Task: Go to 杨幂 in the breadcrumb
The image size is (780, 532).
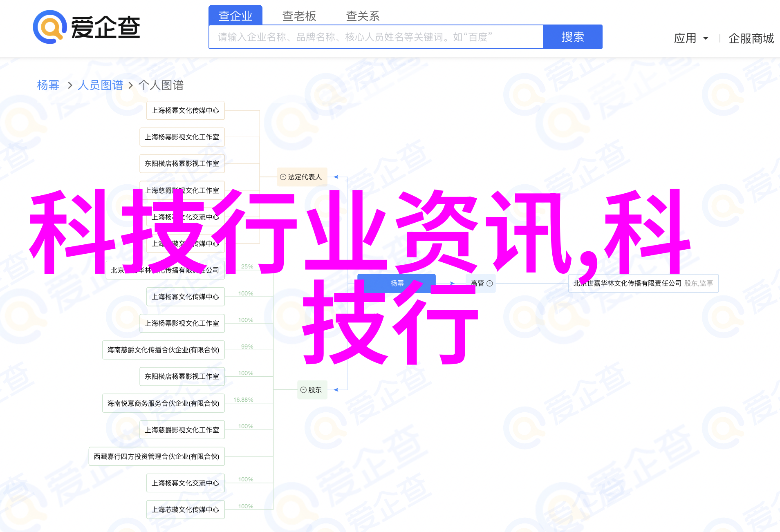Action: tap(48, 85)
